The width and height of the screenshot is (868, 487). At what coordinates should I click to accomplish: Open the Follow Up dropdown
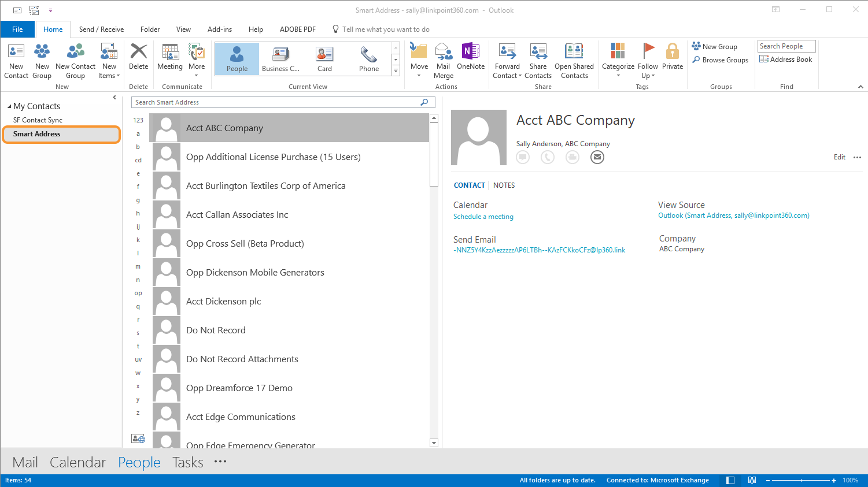pyautogui.click(x=648, y=61)
